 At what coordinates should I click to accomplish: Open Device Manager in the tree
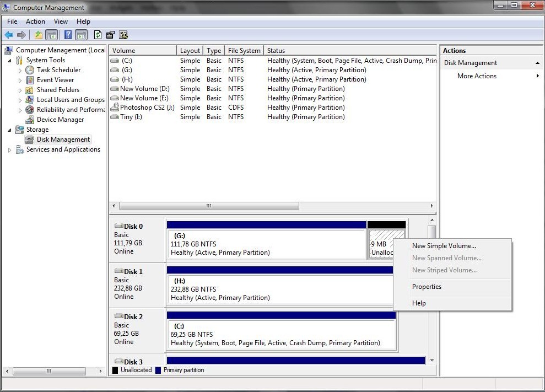pyautogui.click(x=60, y=120)
